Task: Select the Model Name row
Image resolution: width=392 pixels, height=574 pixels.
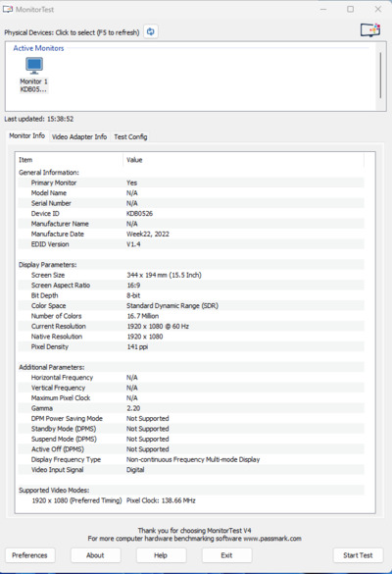Action: click(x=191, y=193)
